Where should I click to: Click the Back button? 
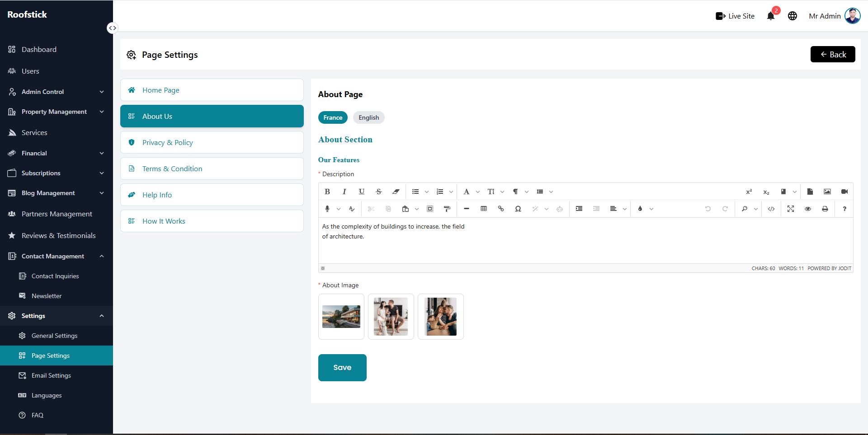[833, 54]
